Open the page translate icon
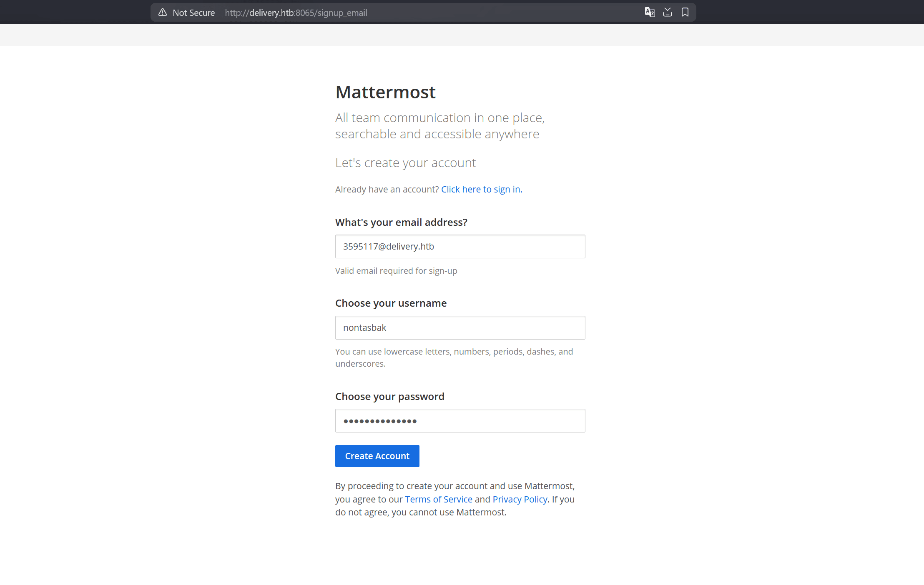The width and height of the screenshot is (924, 585). coord(650,12)
